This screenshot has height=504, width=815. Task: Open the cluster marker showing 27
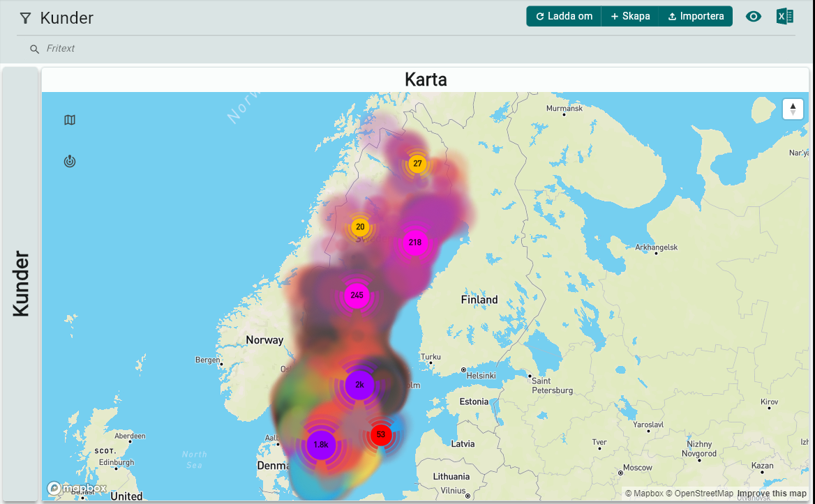[x=417, y=164]
